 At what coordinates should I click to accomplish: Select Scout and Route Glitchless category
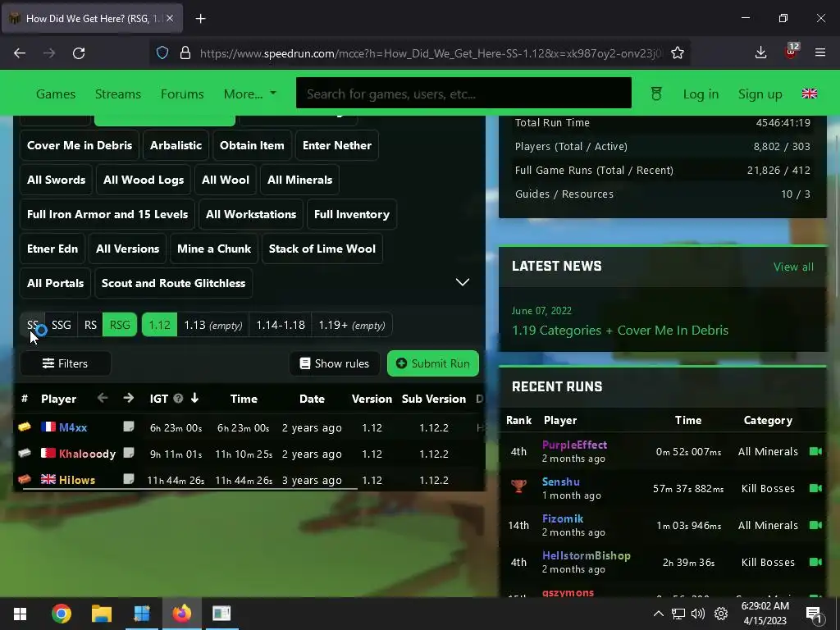coord(173,283)
